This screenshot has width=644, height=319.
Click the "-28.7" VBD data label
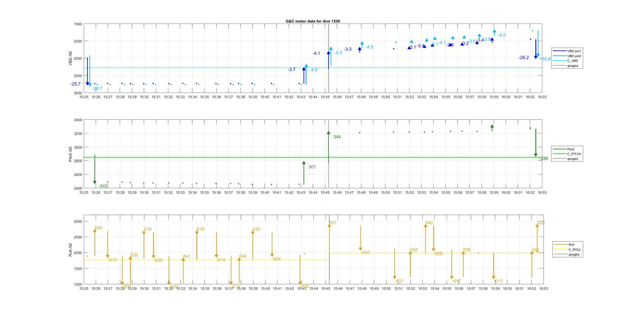pos(97,88)
